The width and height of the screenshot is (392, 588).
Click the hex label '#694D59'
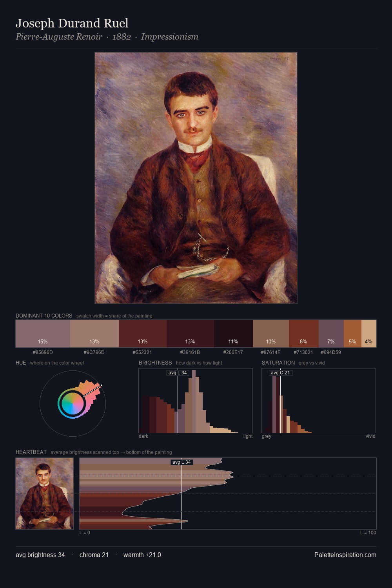coord(331,352)
